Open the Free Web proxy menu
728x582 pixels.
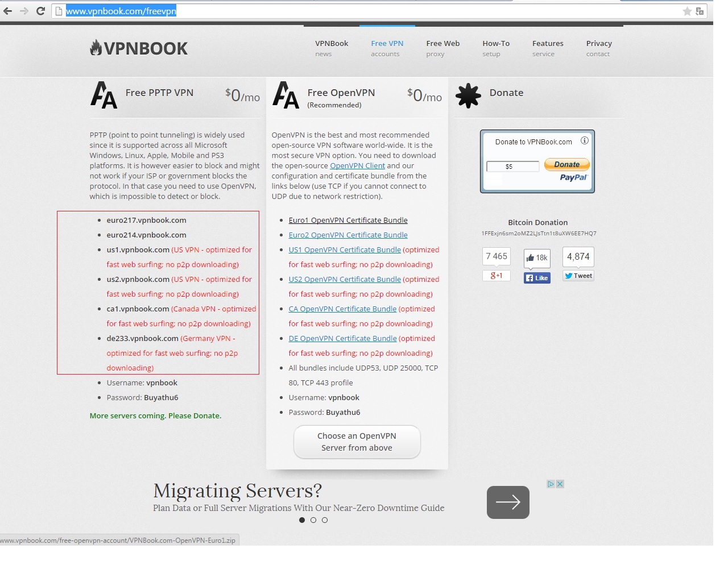click(x=442, y=48)
